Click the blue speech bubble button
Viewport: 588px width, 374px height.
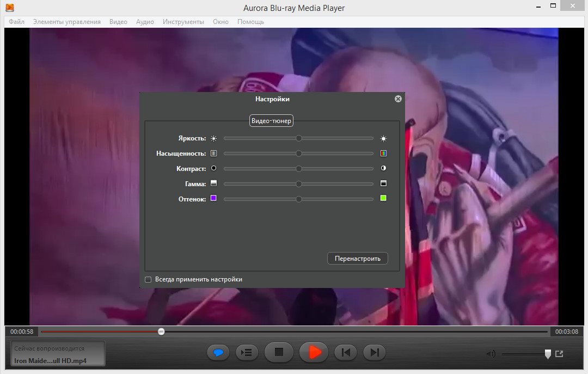coord(218,353)
